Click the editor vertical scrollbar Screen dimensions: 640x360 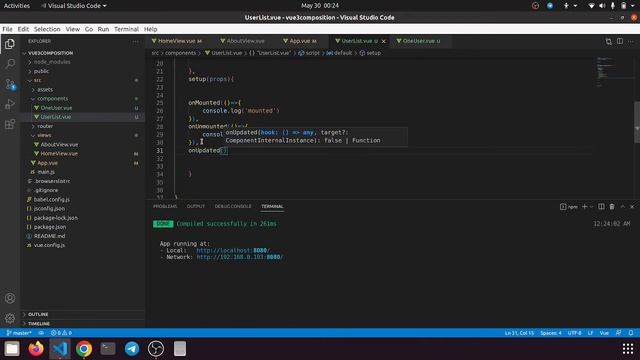pyautogui.click(x=637, y=122)
